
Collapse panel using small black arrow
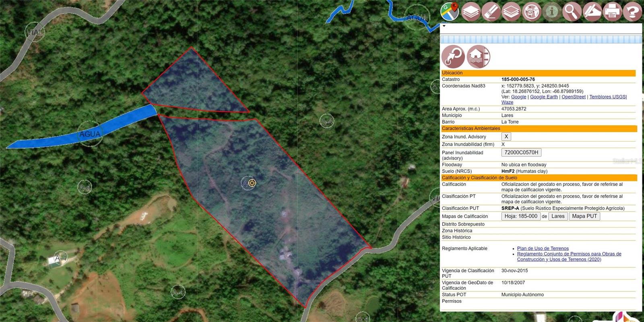pos(444,26)
